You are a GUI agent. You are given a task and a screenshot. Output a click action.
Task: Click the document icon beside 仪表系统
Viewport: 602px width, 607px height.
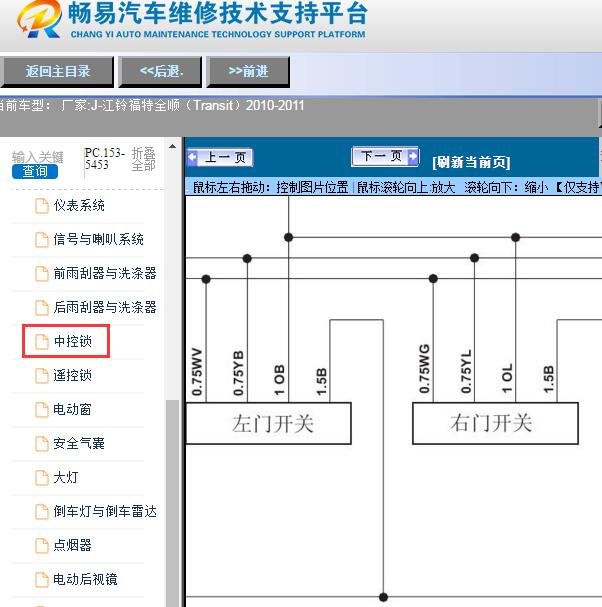(x=41, y=206)
